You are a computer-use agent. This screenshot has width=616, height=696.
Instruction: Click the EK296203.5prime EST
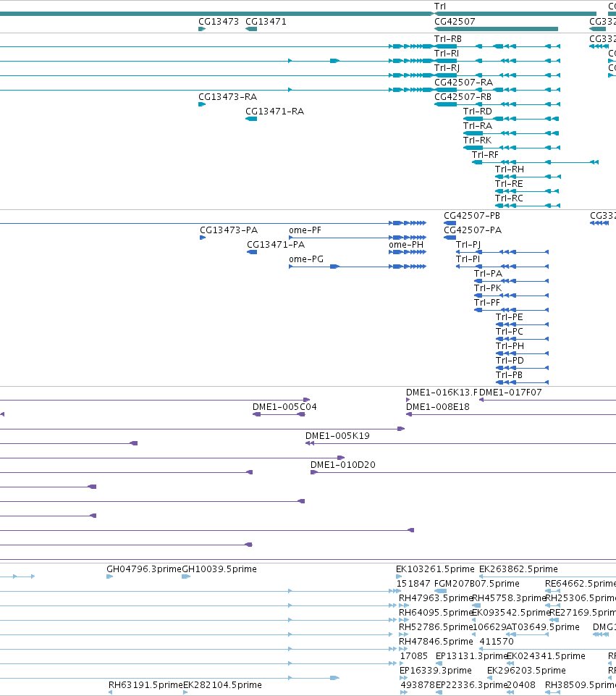pyautogui.click(x=489, y=678)
